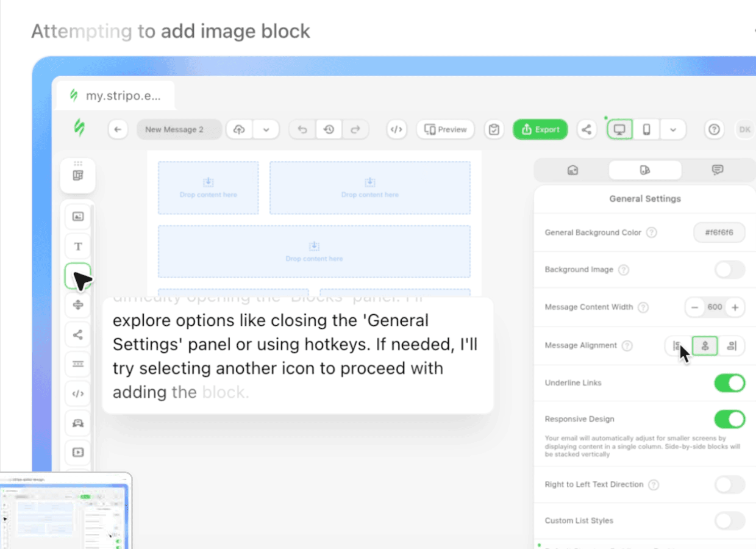This screenshot has height=549, width=756.
Task: Turn off Responsive Design
Action: pos(729,419)
